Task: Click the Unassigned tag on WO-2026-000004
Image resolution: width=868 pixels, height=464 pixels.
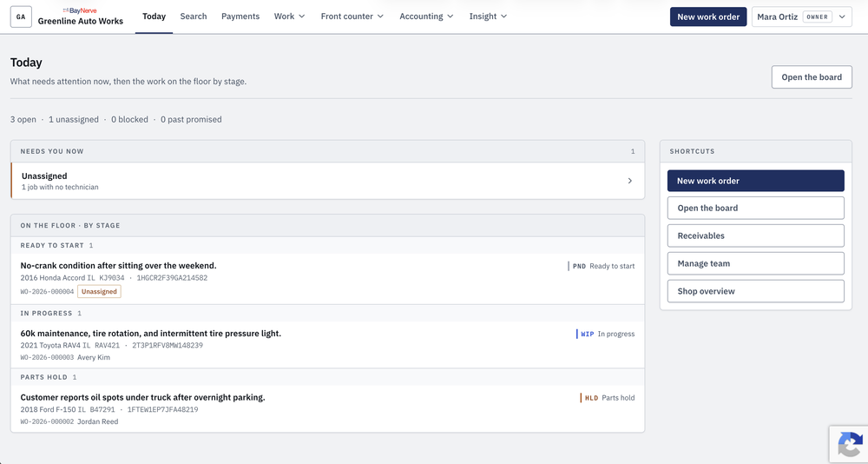Action: click(x=99, y=292)
